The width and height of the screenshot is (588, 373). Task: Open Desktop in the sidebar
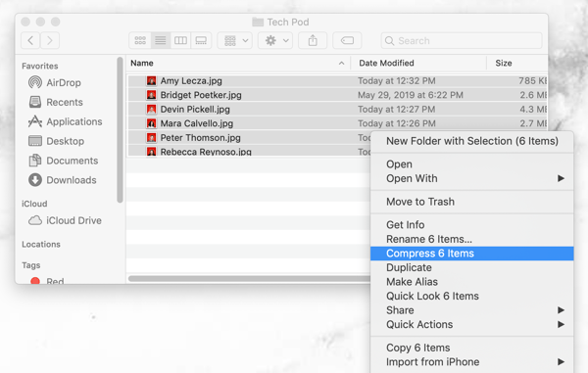pyautogui.click(x=56, y=141)
